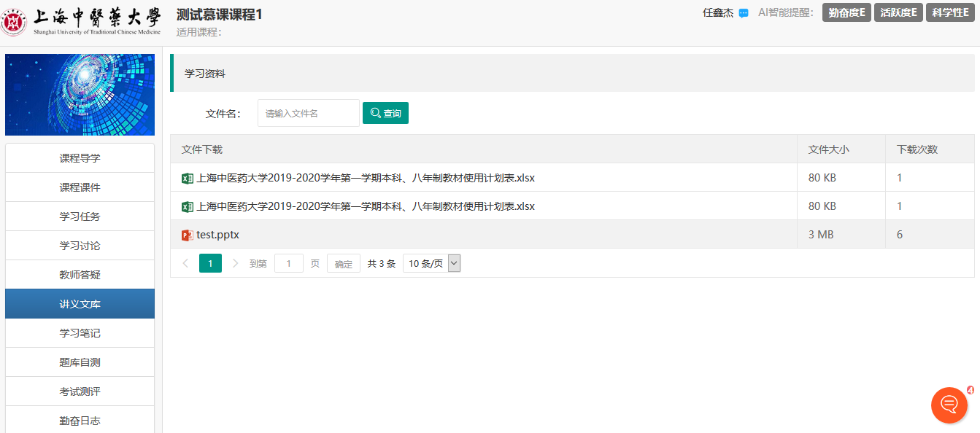The image size is (980, 433).
Task: Click the Excel icon of first file
Action: pos(188,178)
